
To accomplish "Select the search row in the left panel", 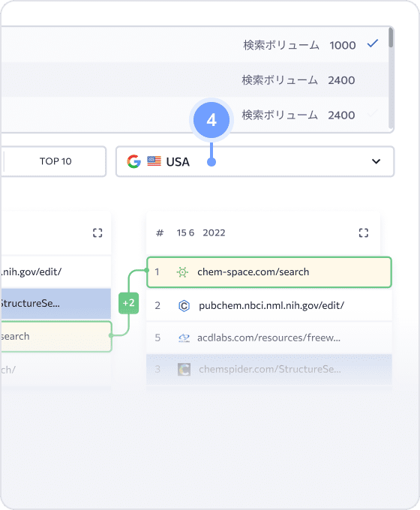I will (x=56, y=337).
